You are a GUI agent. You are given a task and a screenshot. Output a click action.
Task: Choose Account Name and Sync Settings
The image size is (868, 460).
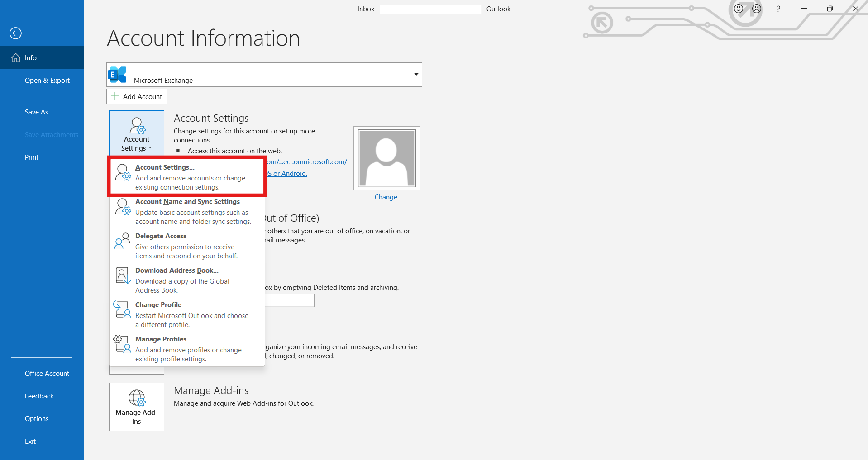tap(187, 211)
